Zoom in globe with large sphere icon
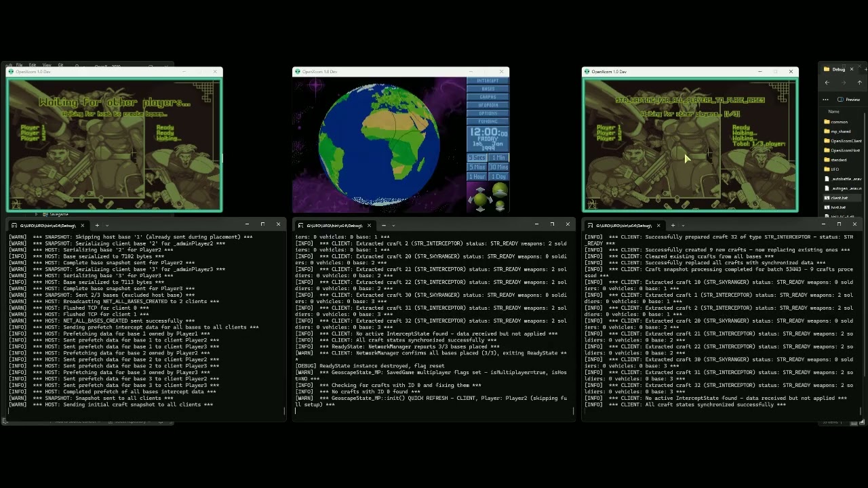Image resolution: width=868 pixels, height=488 pixels. pyautogui.click(x=500, y=190)
